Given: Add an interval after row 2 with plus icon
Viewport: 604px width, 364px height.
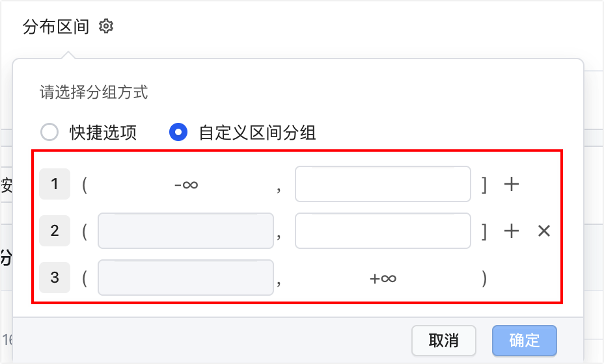Looking at the screenshot, I should click(x=512, y=231).
